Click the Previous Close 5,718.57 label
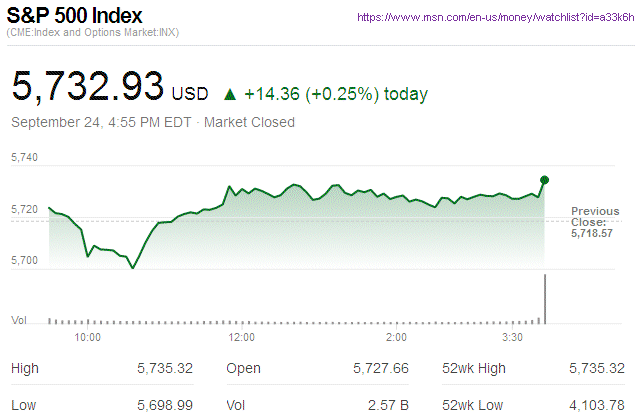 pos(595,221)
